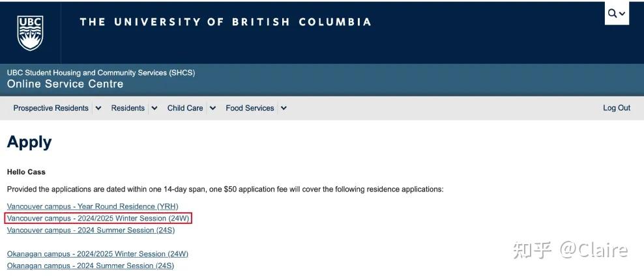Viewport: 644px width, 276px height.
Task: Open the Prospective Residents menu item
Action: [x=51, y=108]
